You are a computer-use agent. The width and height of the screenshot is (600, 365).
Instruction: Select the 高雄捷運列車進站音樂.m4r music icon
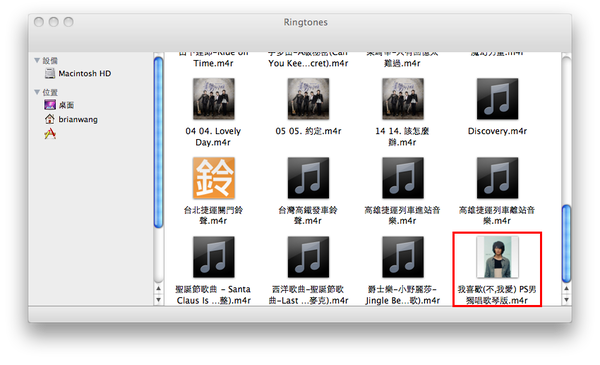(x=403, y=178)
